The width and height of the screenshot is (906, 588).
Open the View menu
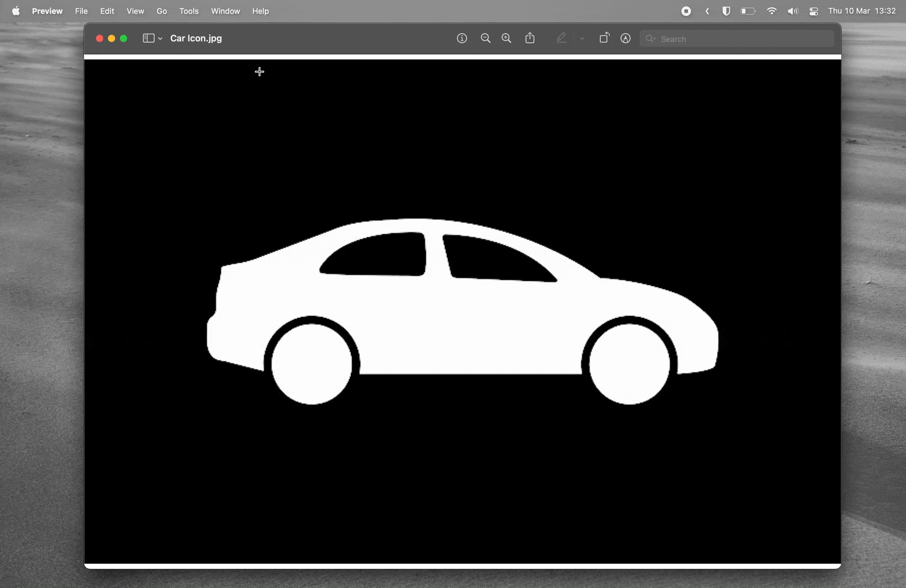click(135, 11)
